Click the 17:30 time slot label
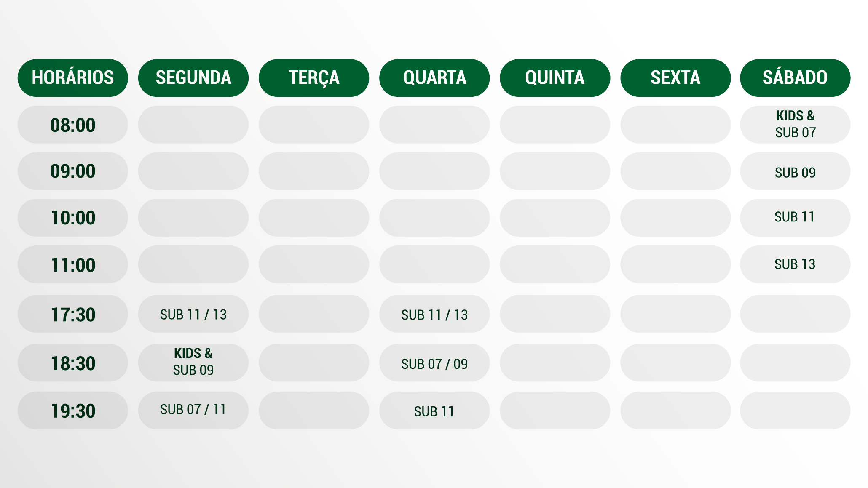Image resolution: width=868 pixels, height=488 pixels. (x=72, y=314)
